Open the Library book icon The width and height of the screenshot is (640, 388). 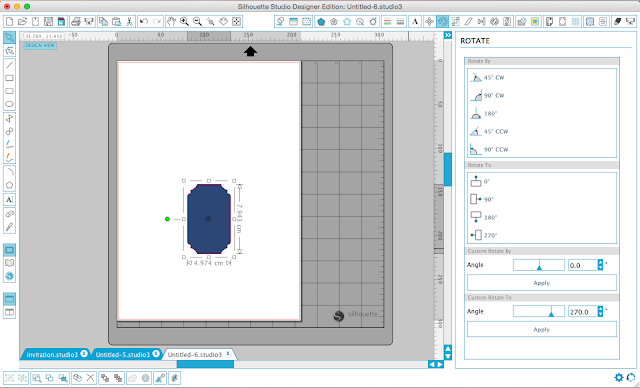point(9,263)
